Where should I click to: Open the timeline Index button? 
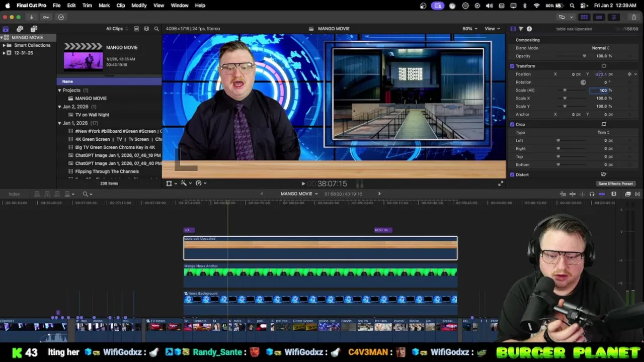point(14,194)
